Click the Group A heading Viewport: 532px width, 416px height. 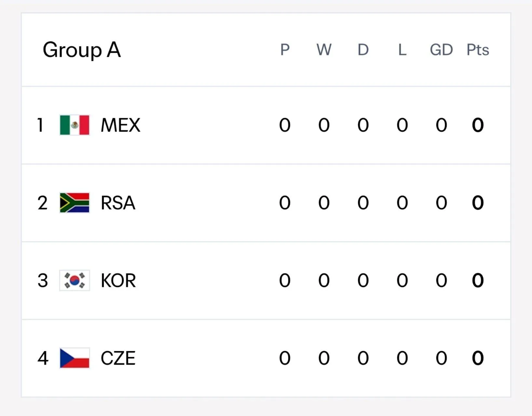pos(82,50)
